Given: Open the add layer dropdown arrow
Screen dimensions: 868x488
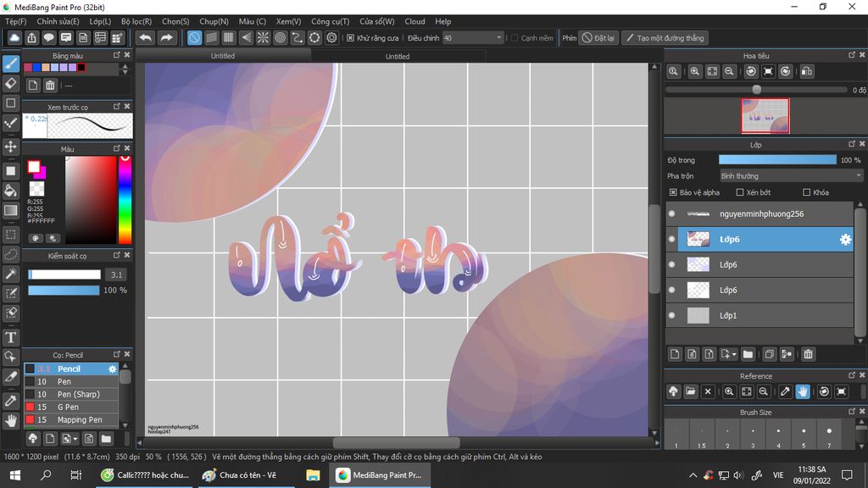Looking at the screenshot, I should pyautogui.click(x=734, y=354).
